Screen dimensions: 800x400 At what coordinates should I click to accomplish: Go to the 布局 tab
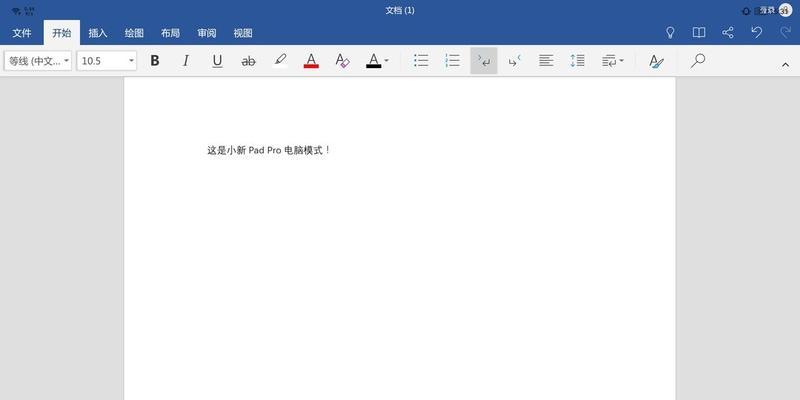pyautogui.click(x=170, y=33)
